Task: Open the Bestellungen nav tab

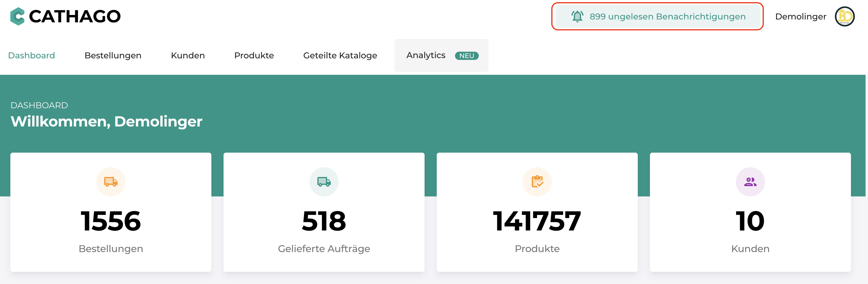Action: click(x=113, y=55)
